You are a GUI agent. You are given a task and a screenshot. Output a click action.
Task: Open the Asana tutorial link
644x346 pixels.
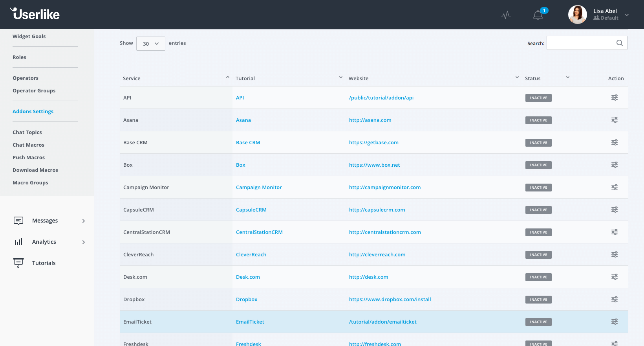tap(243, 120)
